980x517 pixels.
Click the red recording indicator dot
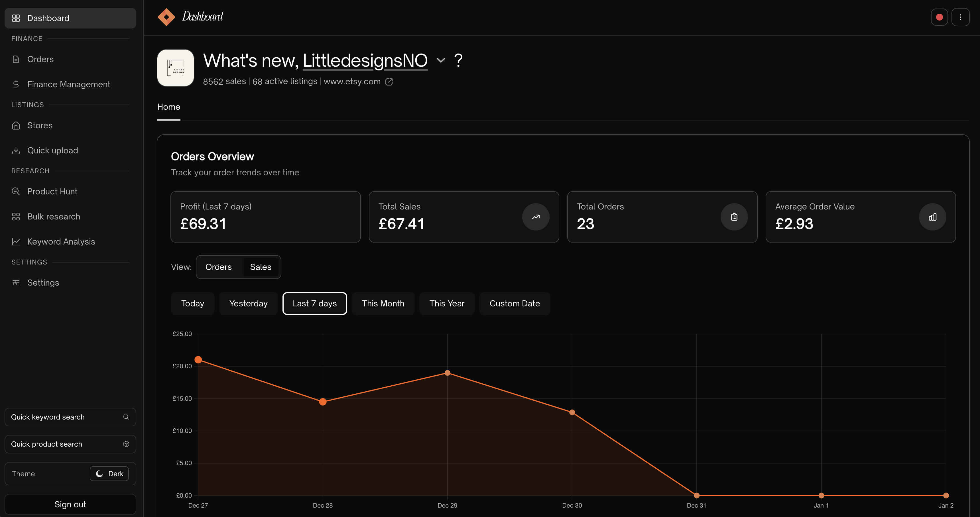coord(940,17)
